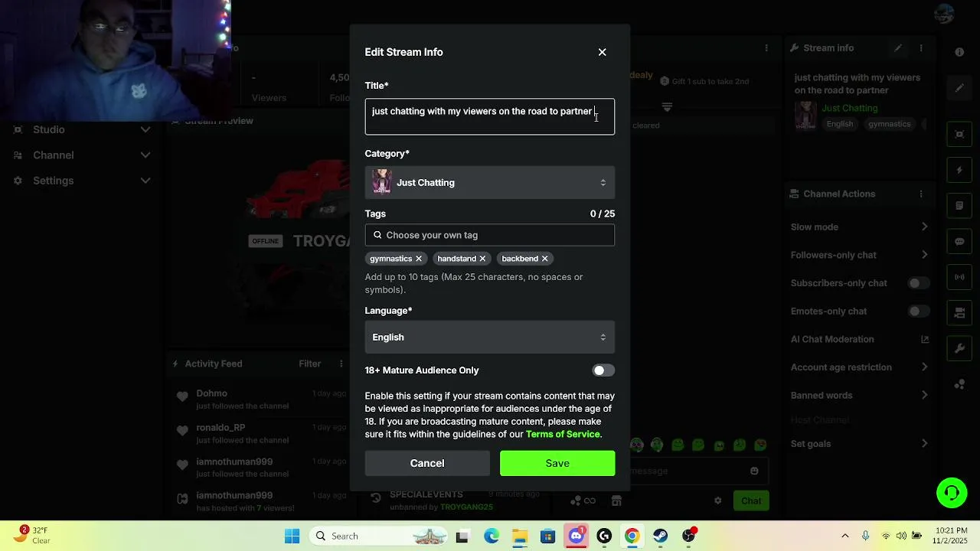Select iamnothuman999 hosted with 7 viewers entry
Viewport: 980px width, 551px height.
[x=260, y=501]
